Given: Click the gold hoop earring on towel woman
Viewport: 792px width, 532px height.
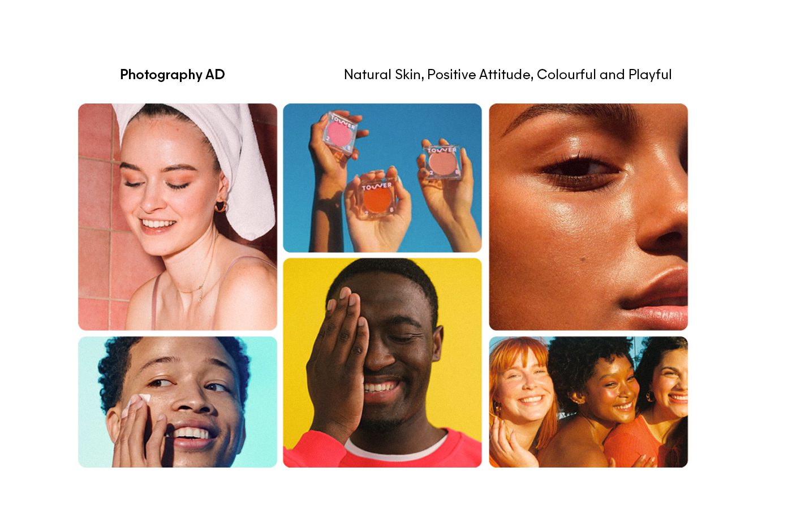Looking at the screenshot, I should click(221, 205).
